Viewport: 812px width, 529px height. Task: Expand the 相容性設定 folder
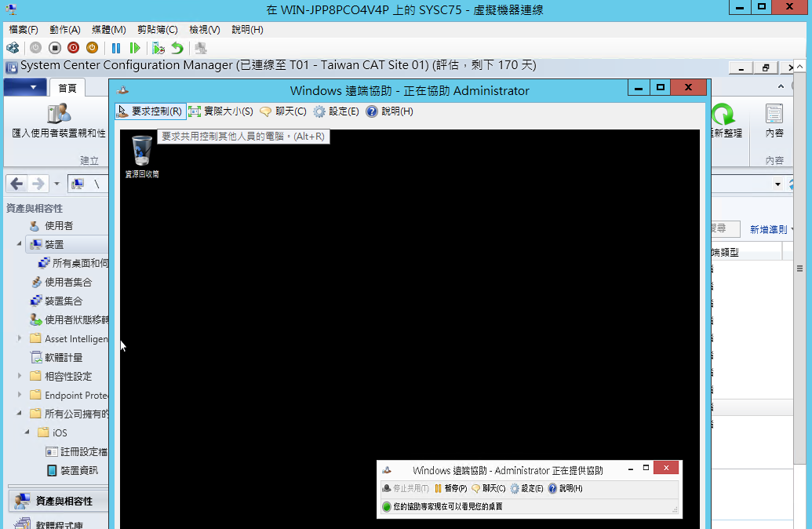pos(19,376)
